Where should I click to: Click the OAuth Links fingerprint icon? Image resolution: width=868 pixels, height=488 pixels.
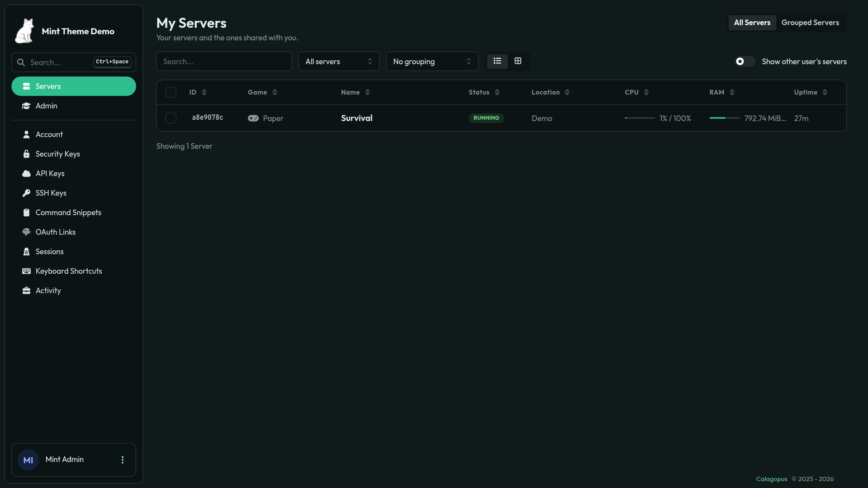(x=26, y=232)
